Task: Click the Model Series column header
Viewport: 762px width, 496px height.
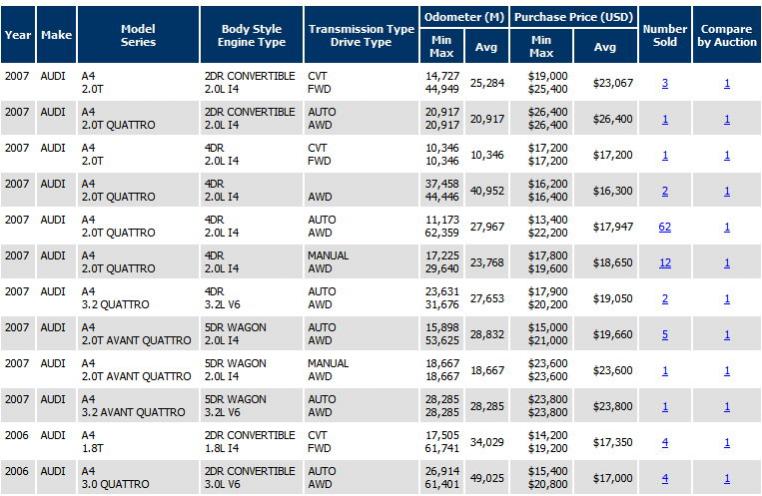Action: click(138, 36)
